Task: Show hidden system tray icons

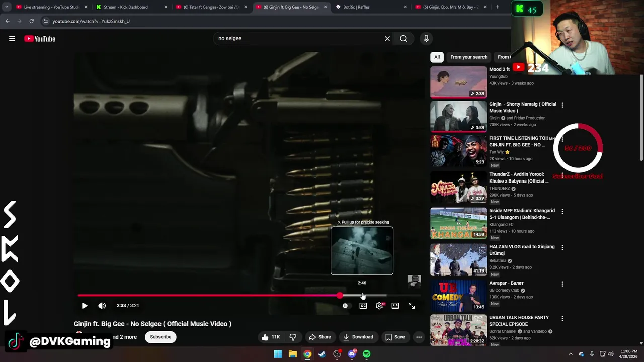Action: (x=571, y=354)
